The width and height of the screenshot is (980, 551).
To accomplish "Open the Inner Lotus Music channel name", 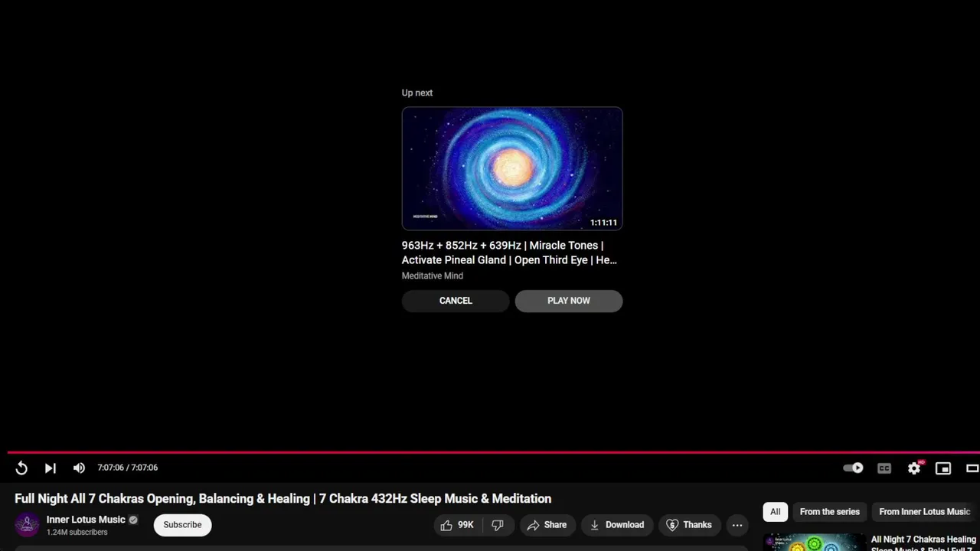I will [86, 520].
